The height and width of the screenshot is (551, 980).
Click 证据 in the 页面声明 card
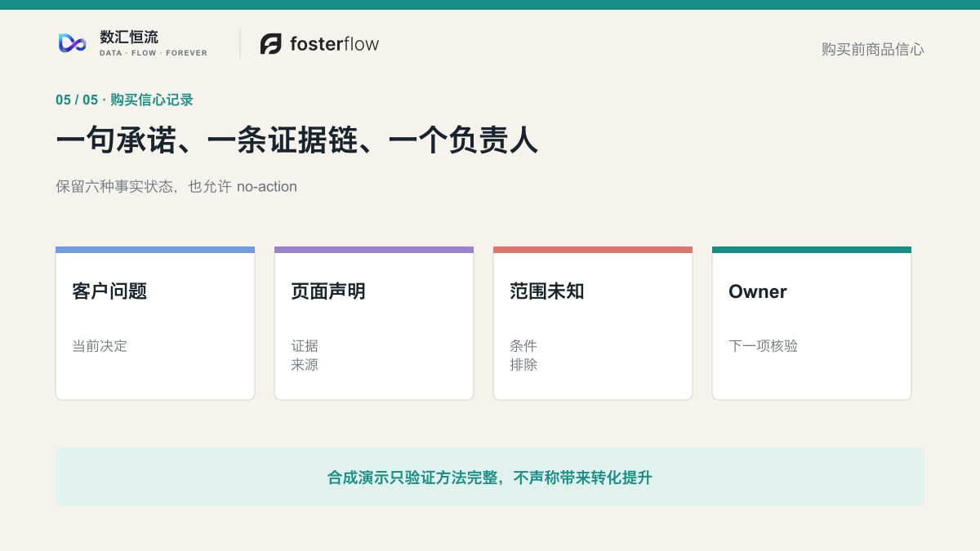305,345
